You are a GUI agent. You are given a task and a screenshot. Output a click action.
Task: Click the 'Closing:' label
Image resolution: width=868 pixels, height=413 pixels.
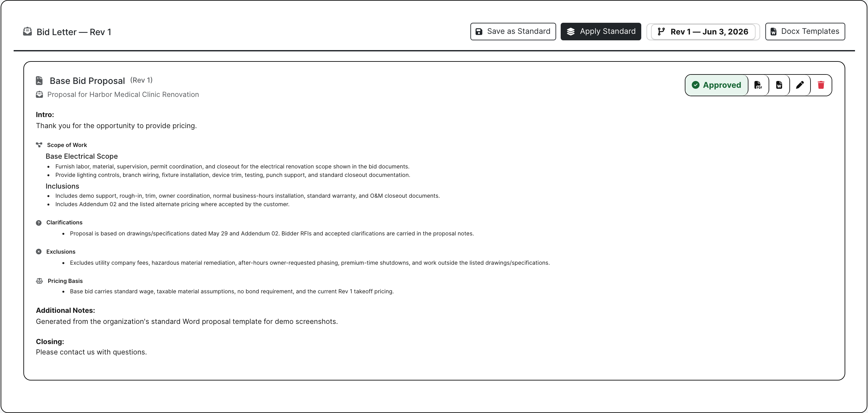coord(50,341)
